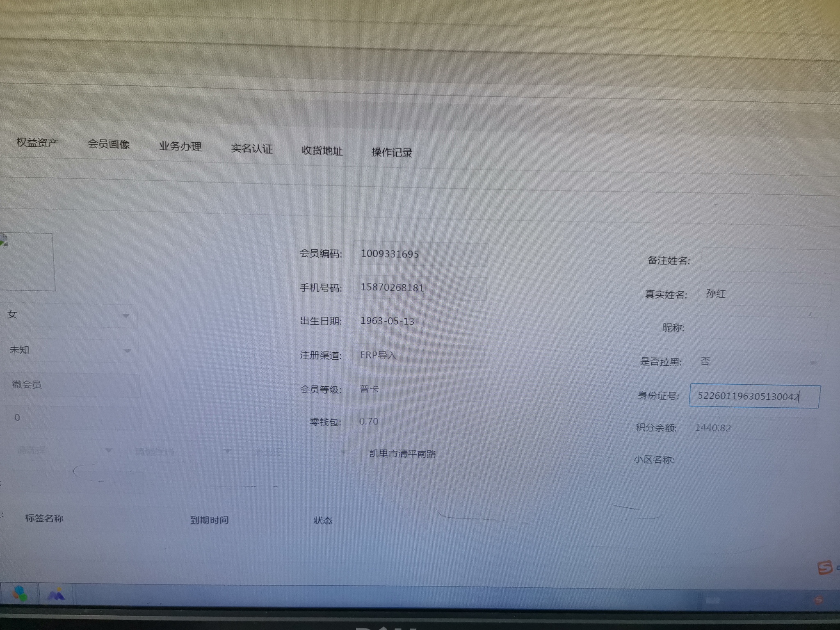Click the 会员编码 field

pyautogui.click(x=420, y=254)
